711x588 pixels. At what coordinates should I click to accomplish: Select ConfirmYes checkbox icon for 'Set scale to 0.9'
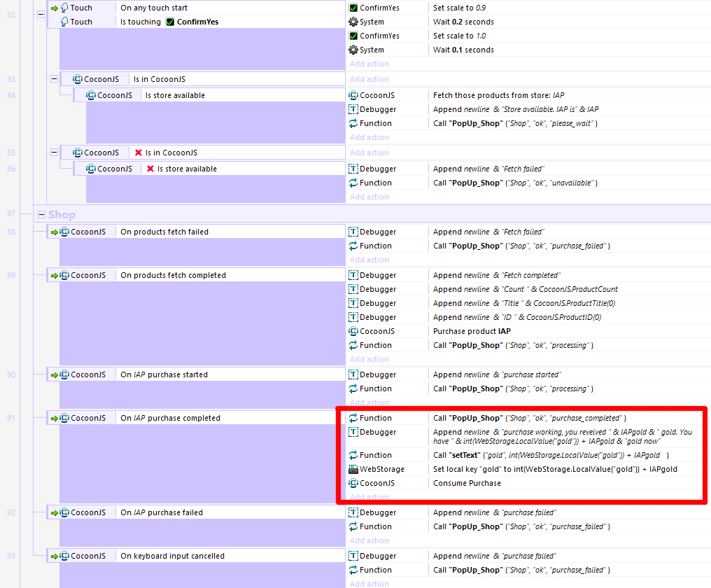coord(353,8)
